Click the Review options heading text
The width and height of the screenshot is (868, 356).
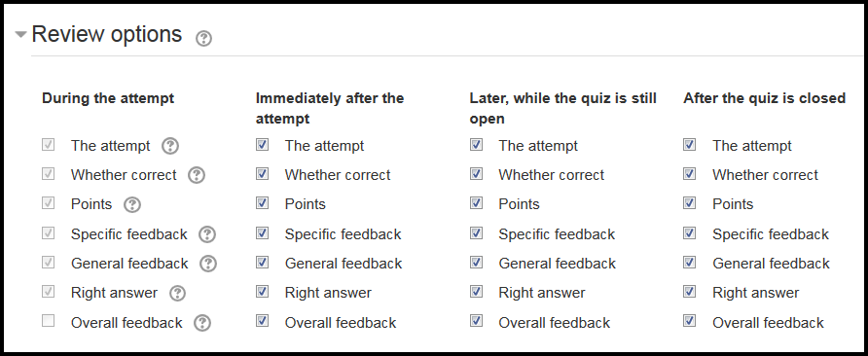coord(107,34)
